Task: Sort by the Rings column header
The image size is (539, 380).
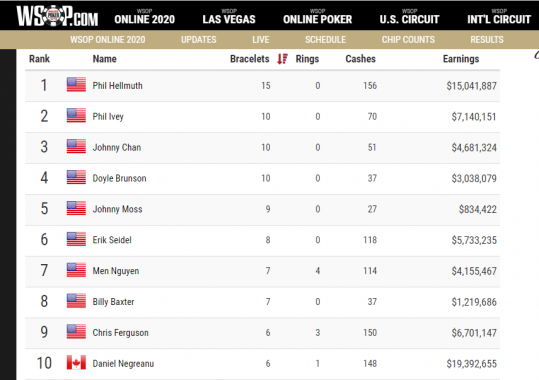Action: click(x=307, y=59)
